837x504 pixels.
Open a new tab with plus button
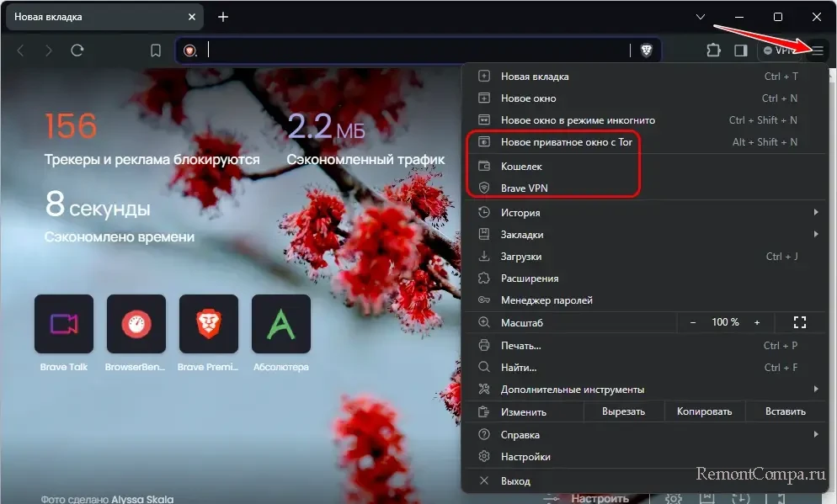click(x=223, y=17)
